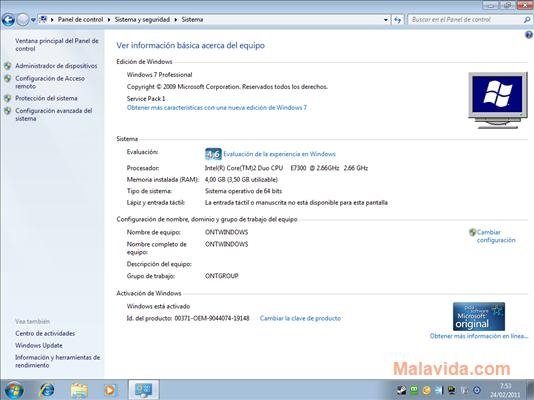The height and width of the screenshot is (400, 534).
Task: Click Sistema operativo de 64 bits text
Action: pyautogui.click(x=243, y=191)
